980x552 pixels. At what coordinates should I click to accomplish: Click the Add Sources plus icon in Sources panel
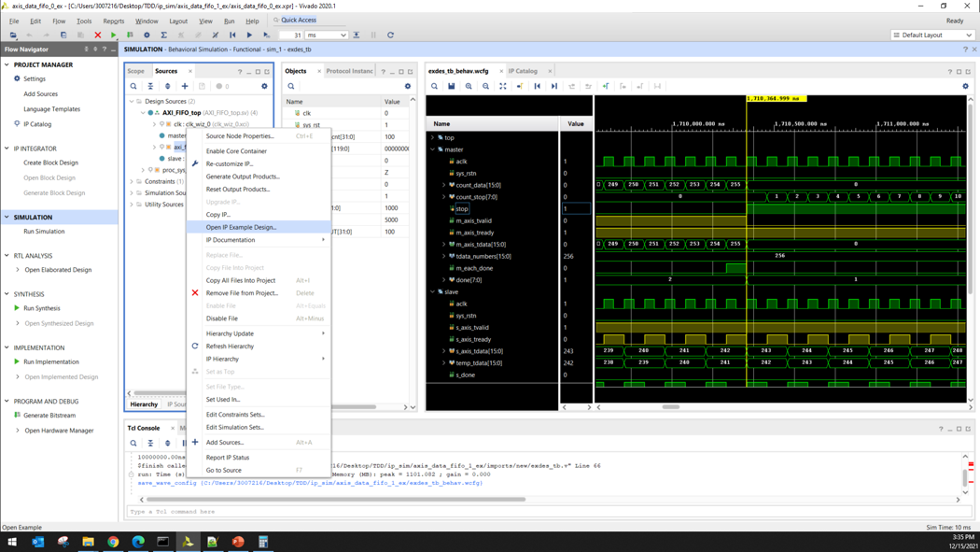[185, 86]
